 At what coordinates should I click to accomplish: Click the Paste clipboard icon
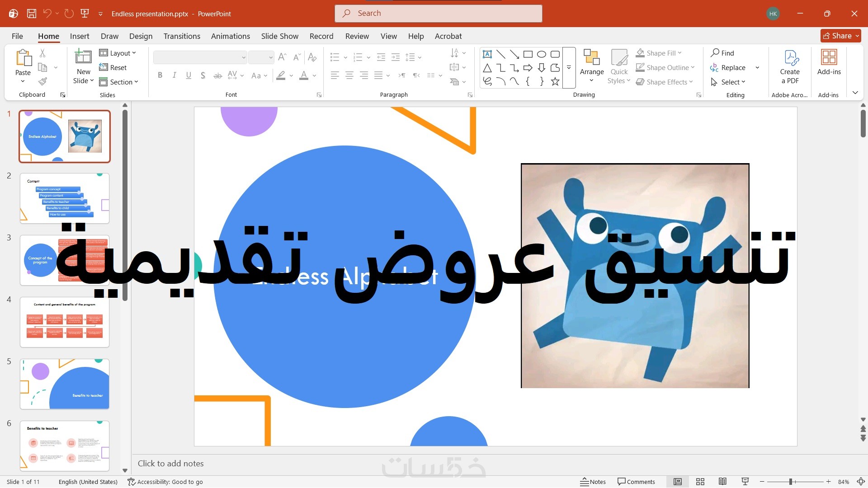click(23, 58)
